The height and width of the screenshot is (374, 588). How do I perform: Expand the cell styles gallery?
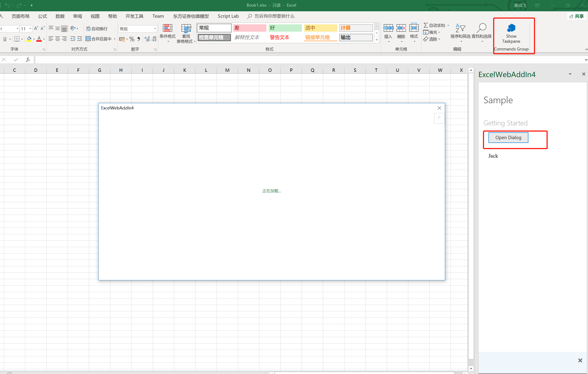click(377, 40)
